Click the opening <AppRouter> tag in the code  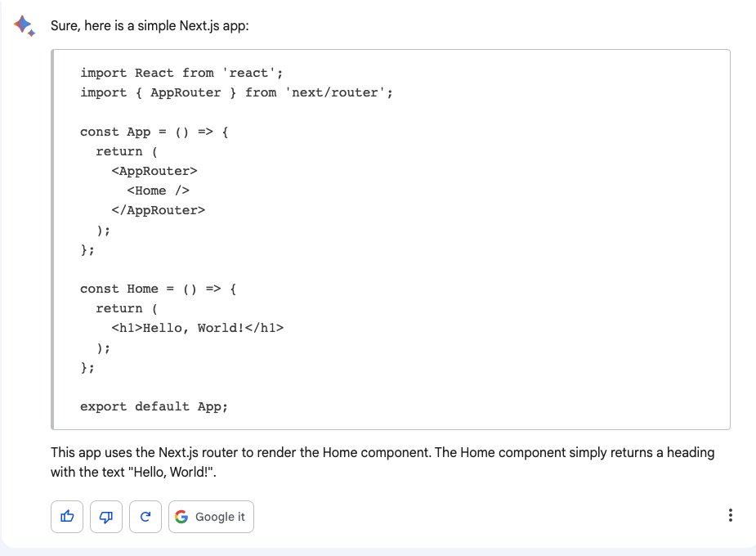[154, 171]
